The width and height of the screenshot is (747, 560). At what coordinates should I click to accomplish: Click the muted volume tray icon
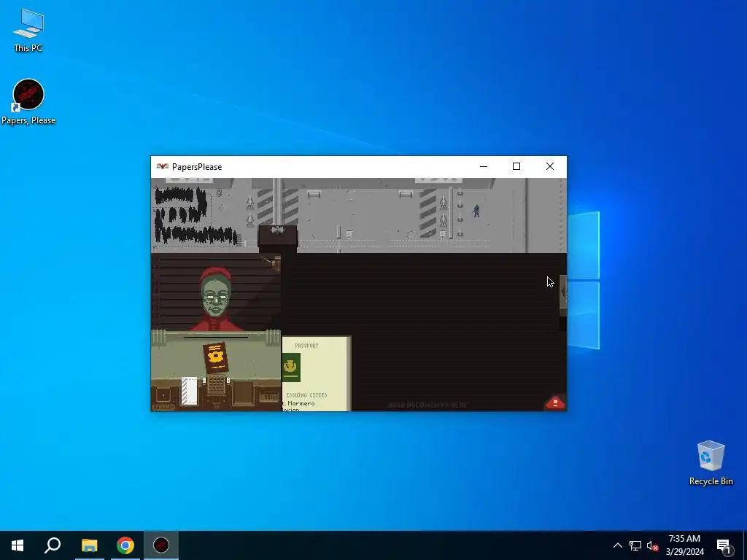652,545
